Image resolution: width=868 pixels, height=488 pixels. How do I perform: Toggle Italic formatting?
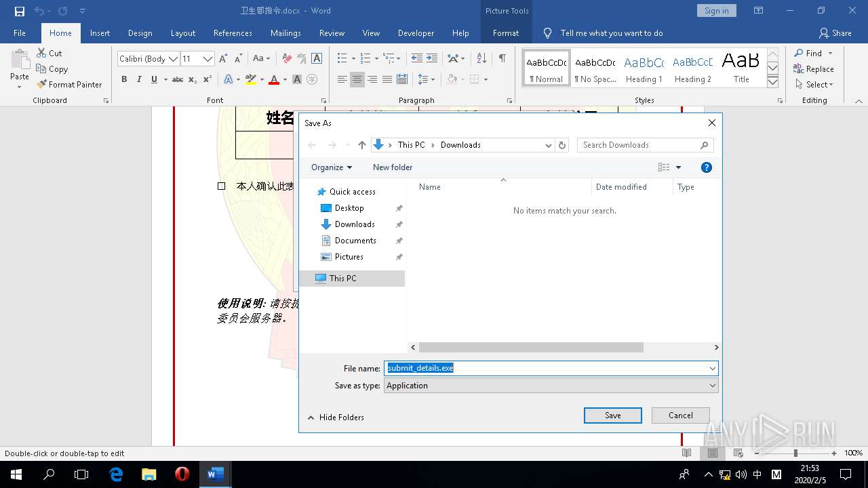click(x=139, y=79)
